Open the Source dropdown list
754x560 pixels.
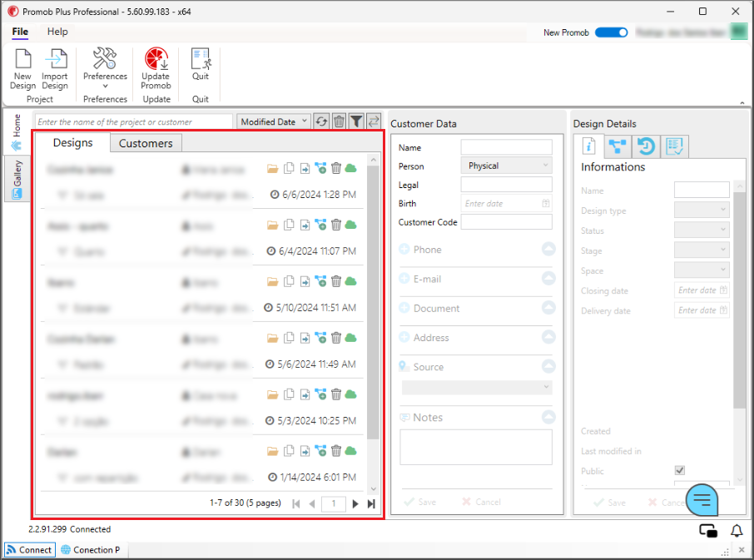click(477, 387)
